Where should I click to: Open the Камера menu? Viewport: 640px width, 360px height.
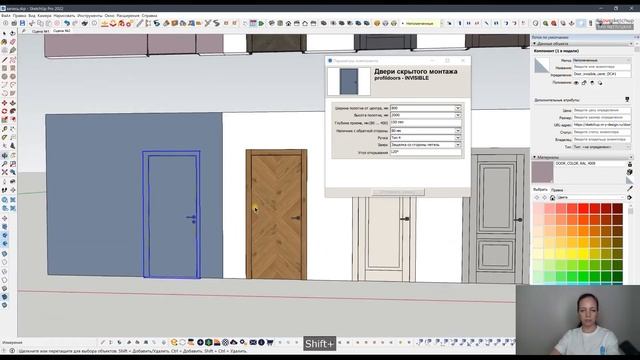[x=44, y=16]
